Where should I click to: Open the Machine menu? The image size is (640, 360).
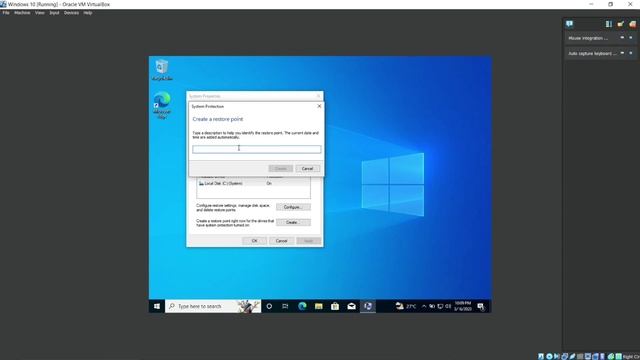22,13
